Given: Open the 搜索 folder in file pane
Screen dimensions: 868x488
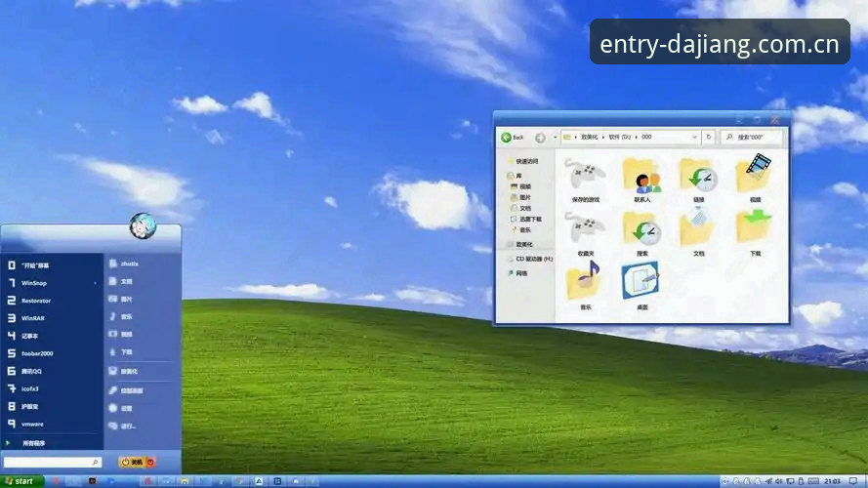Looking at the screenshot, I should coord(641,233).
